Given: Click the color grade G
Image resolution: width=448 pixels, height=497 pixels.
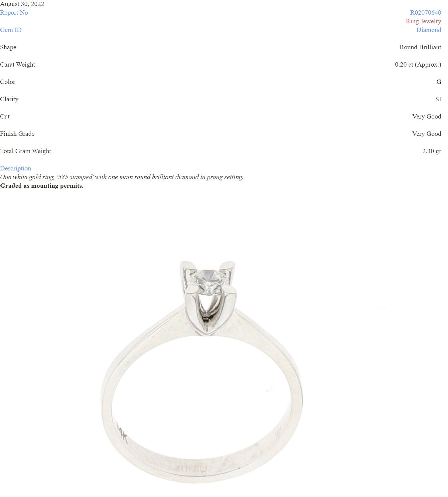Looking at the screenshot, I should click(439, 82).
